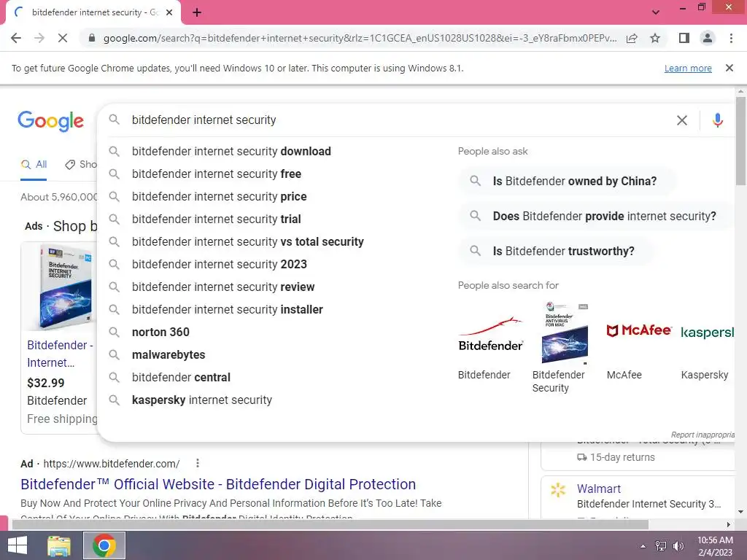Choose the bitdefender central suggestion
Viewport: 747px width, 560px height.
[181, 377]
